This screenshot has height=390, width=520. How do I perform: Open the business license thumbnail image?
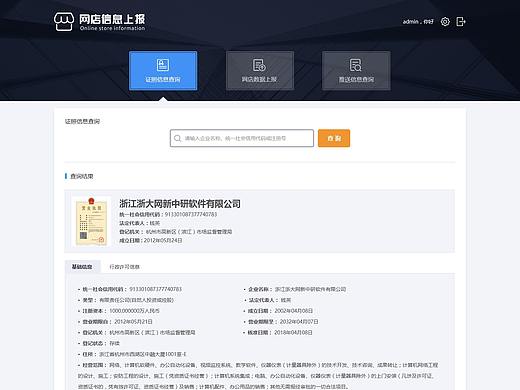[91, 221]
